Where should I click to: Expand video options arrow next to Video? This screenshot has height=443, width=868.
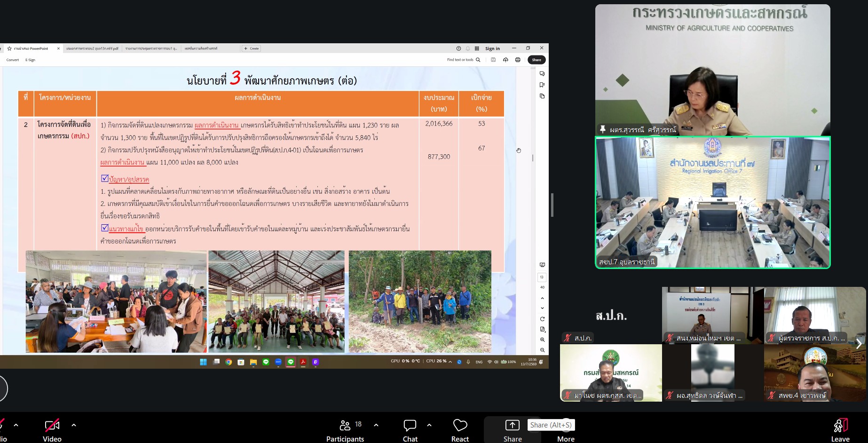pyautogui.click(x=74, y=425)
